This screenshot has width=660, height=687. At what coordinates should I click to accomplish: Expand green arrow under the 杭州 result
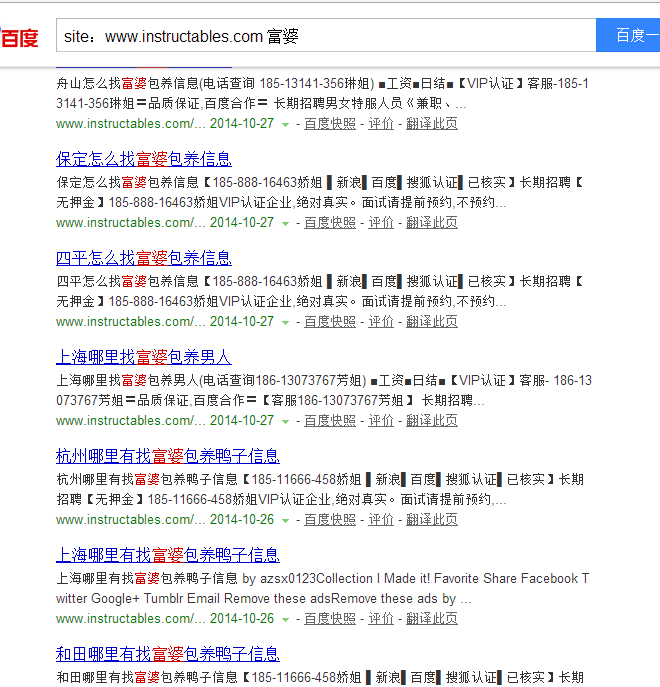pos(286,521)
